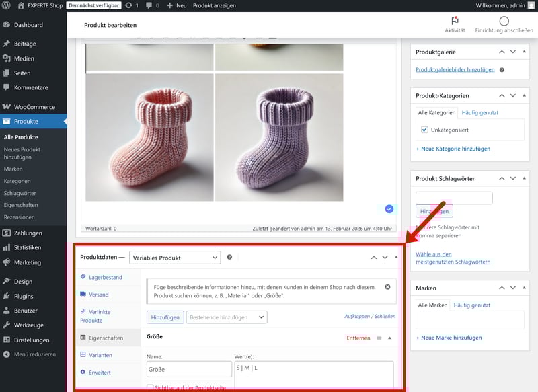Image resolution: width=538 pixels, height=392 pixels.
Task: Click the blue checkmark icon below the image
Action: tap(389, 209)
